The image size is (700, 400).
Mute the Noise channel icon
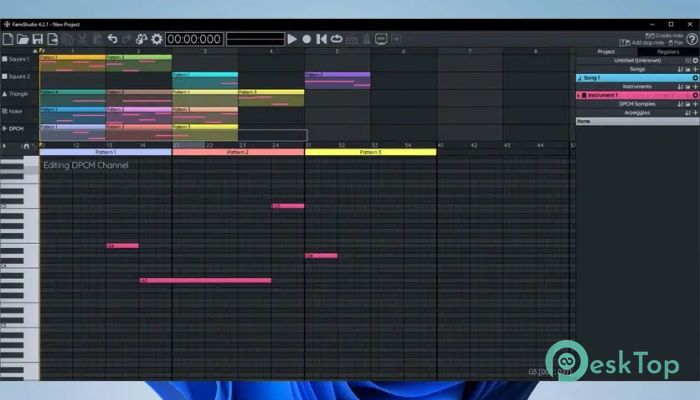4,111
